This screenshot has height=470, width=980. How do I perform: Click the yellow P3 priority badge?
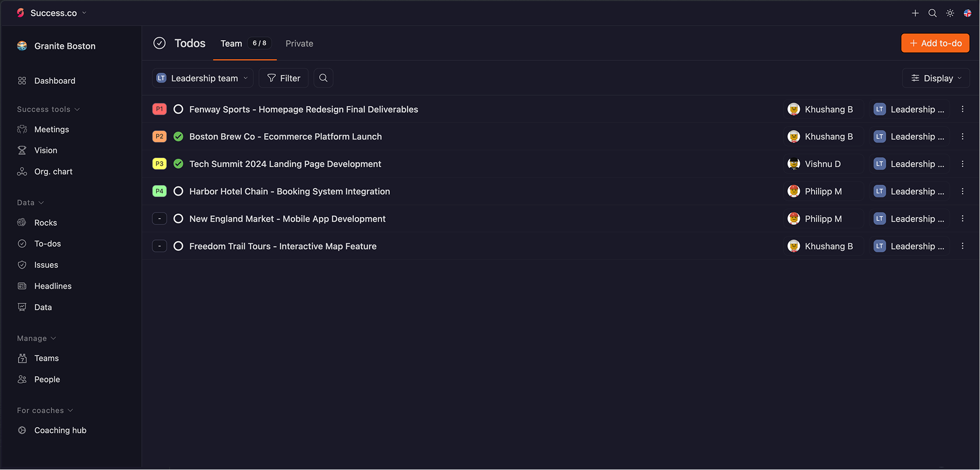160,164
